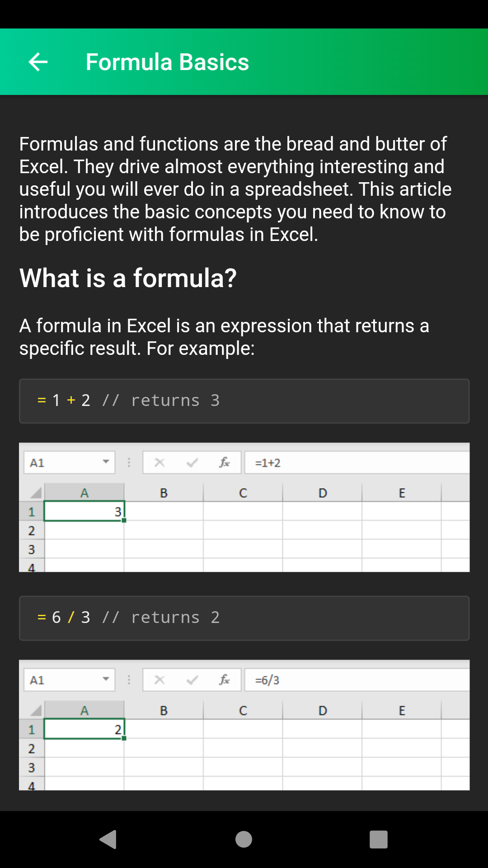Click the Enter checkmark icon in first formula bar

pyautogui.click(x=191, y=462)
